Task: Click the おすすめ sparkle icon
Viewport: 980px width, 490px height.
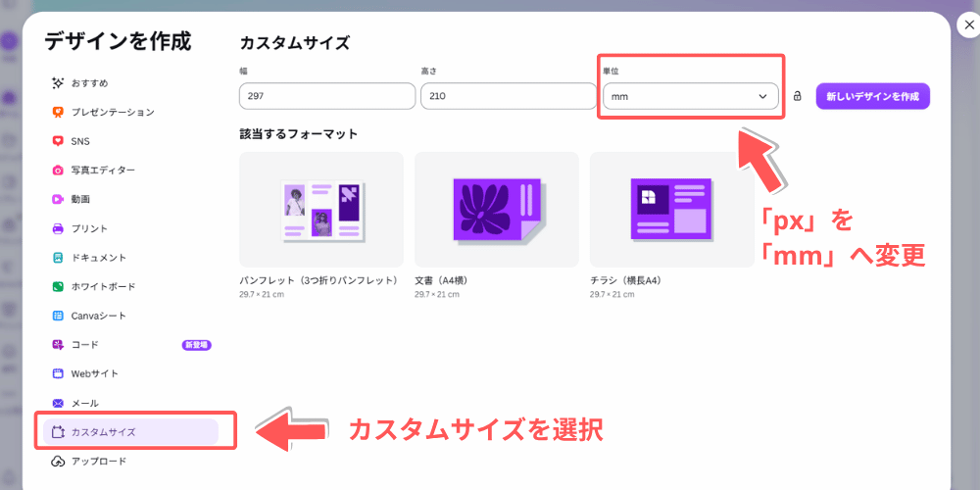Action: click(x=58, y=83)
